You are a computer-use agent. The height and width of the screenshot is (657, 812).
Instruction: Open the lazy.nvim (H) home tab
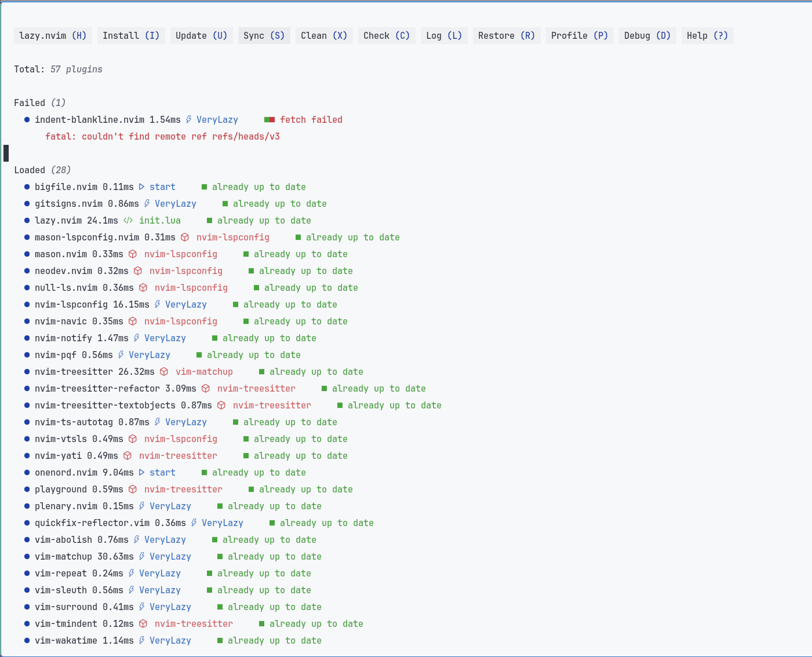(x=53, y=35)
